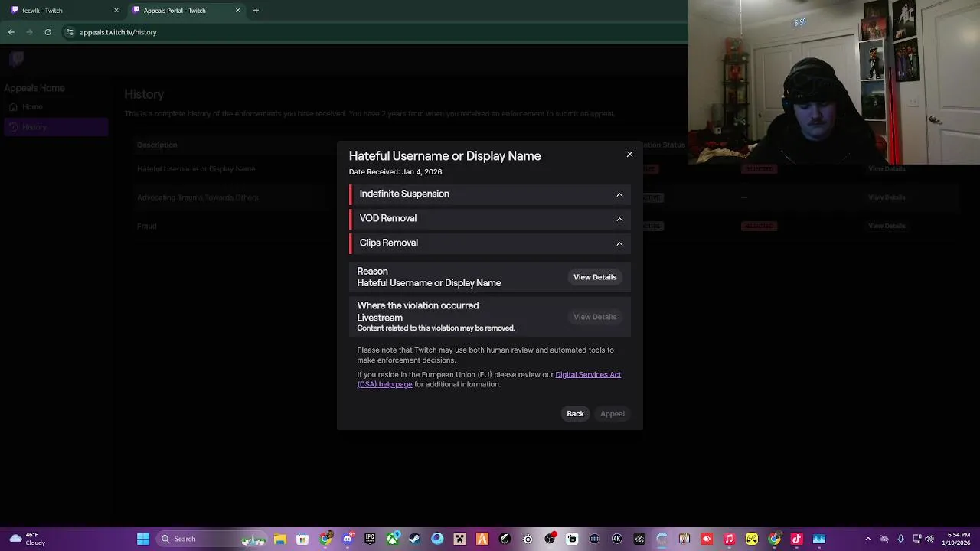View site information icon in address bar

[x=70, y=32]
